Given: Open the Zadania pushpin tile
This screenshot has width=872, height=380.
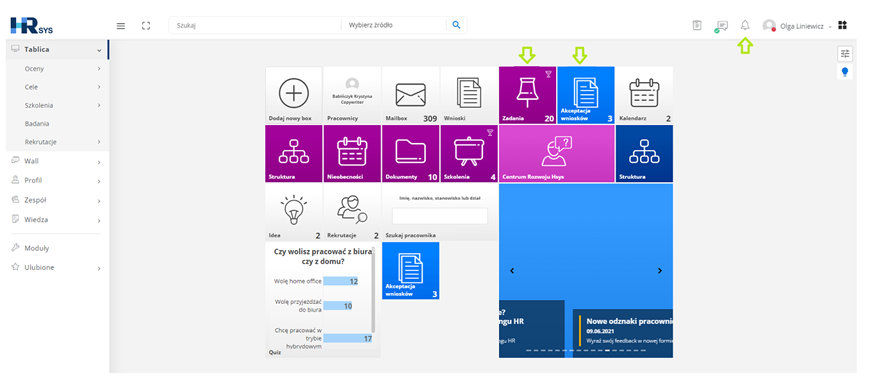Looking at the screenshot, I should pos(527,95).
